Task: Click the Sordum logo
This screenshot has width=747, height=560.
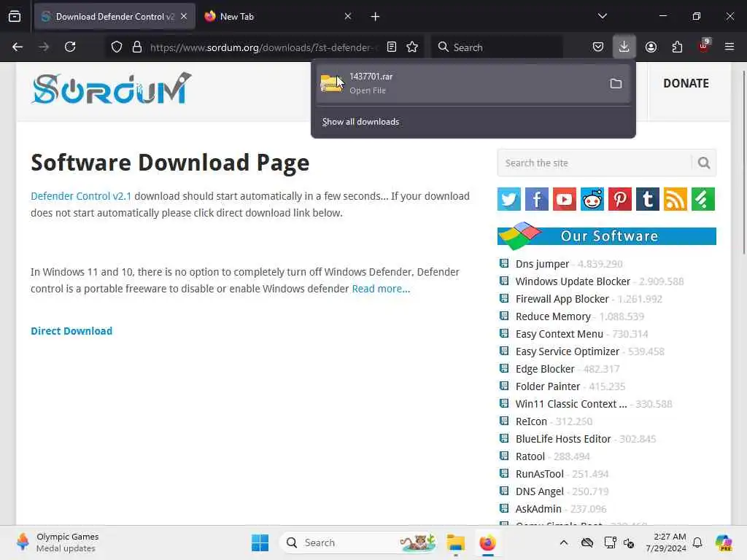Action: click(x=111, y=88)
